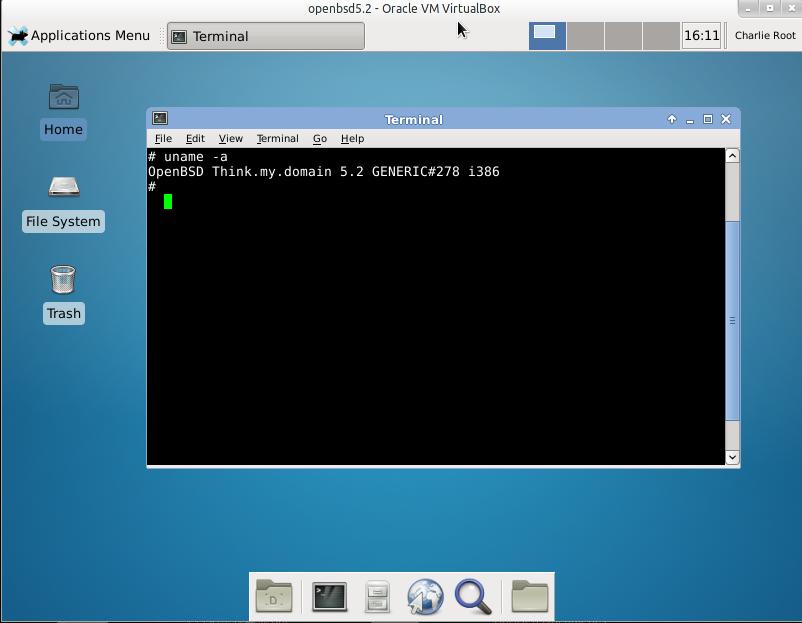Click the openbsd5.2 VirtualBox title text
This screenshot has height=623, width=802.
coord(404,9)
